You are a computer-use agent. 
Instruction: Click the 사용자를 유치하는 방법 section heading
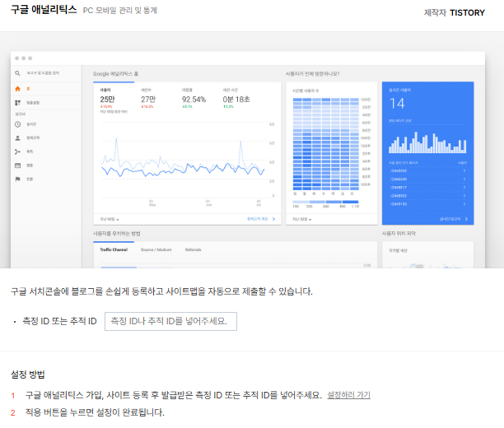(117, 233)
